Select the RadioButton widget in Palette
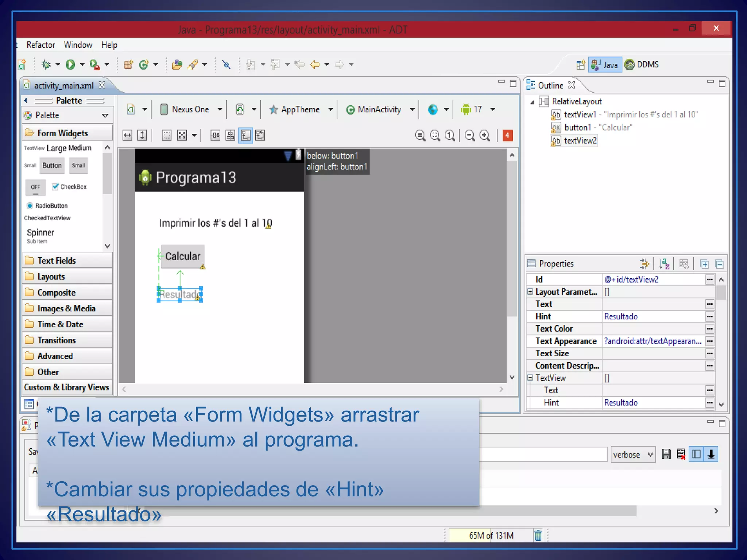Screen dimensions: 747x560 pyautogui.click(x=47, y=206)
